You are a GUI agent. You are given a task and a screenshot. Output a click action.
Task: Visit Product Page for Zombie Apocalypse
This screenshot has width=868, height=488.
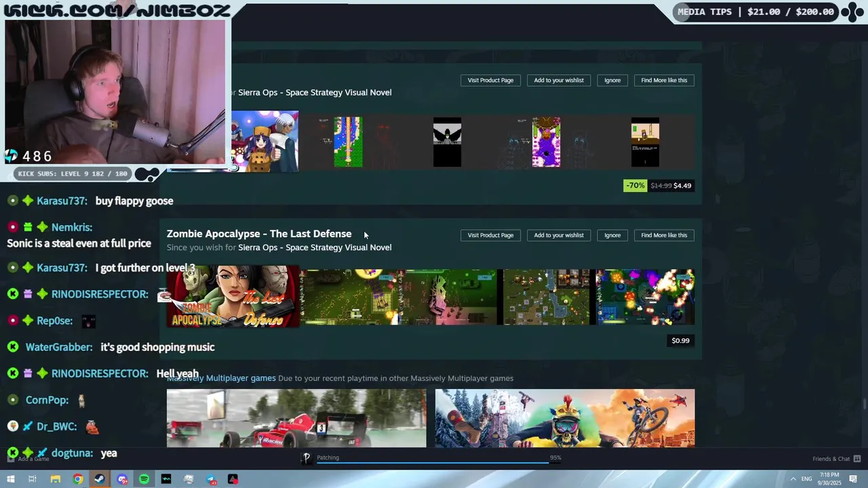[x=490, y=235]
